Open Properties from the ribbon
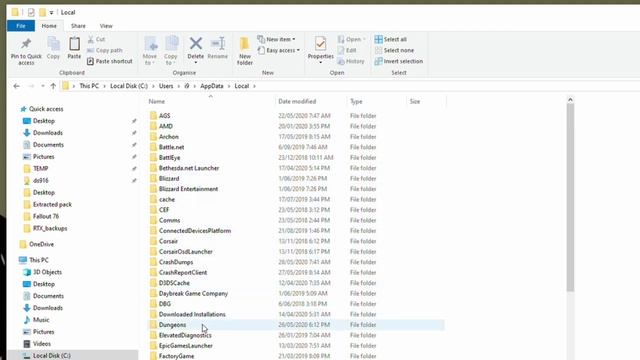640x360 pixels. click(320, 50)
